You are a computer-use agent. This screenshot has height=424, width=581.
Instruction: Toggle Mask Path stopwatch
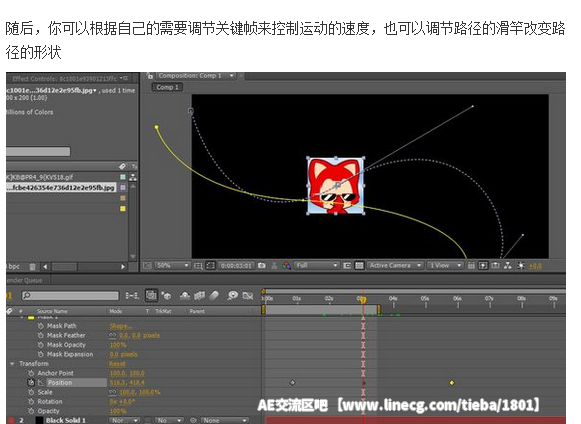coord(41,326)
